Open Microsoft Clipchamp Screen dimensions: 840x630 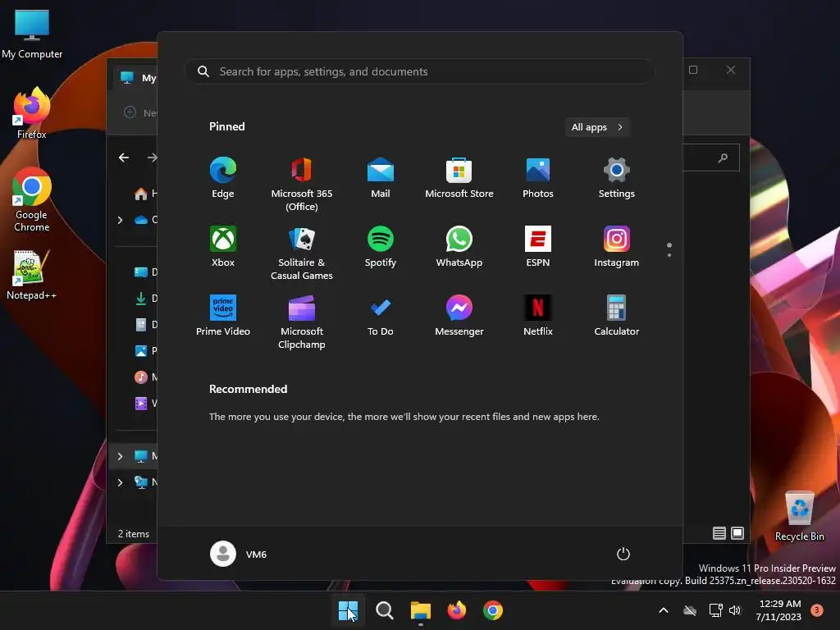point(302,322)
